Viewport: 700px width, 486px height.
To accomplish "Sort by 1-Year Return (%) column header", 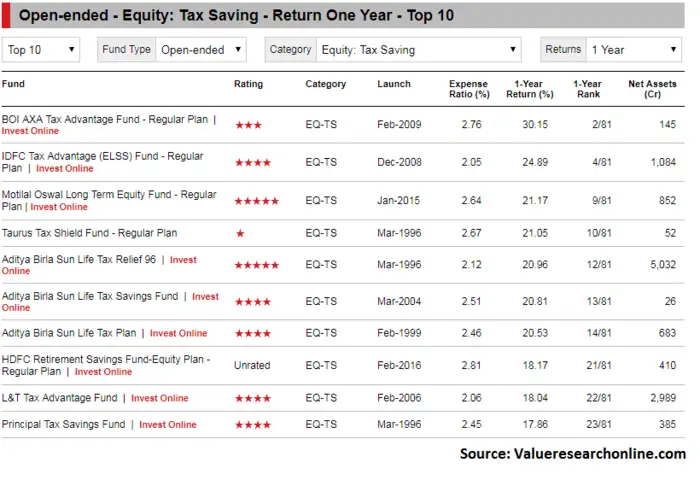I will (x=529, y=89).
